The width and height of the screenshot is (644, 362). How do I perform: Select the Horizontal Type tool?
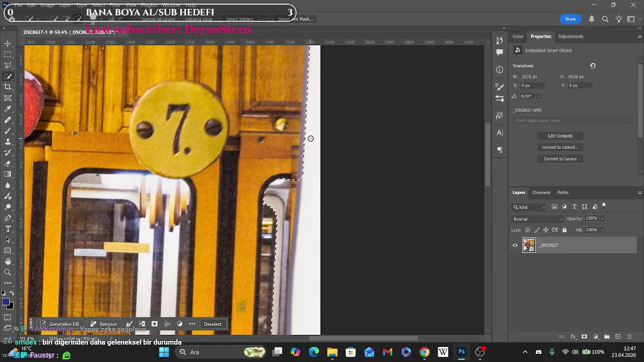click(8, 229)
